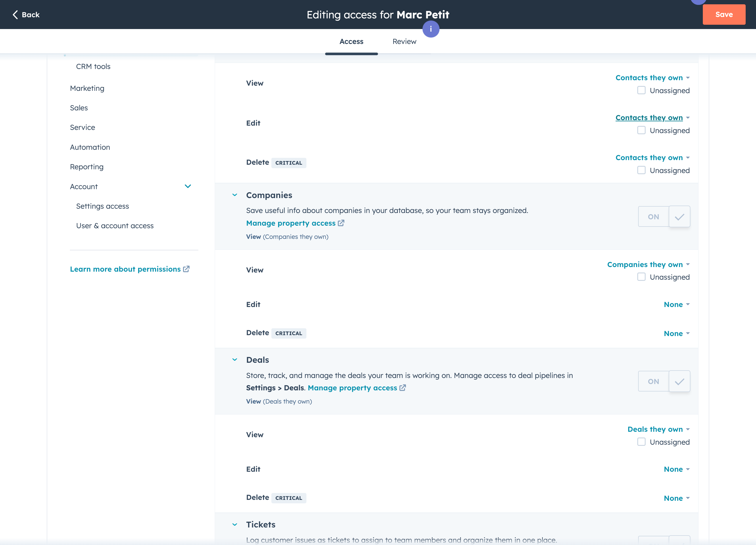Viewport: 756px width, 545px height.
Task: Toggle the Deals ON switch
Action: (664, 381)
